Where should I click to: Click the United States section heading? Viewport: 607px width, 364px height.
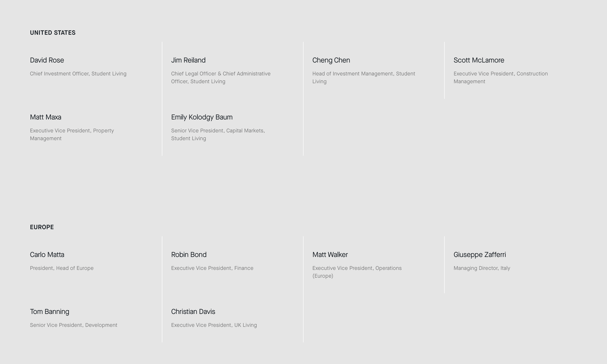pyautogui.click(x=53, y=33)
